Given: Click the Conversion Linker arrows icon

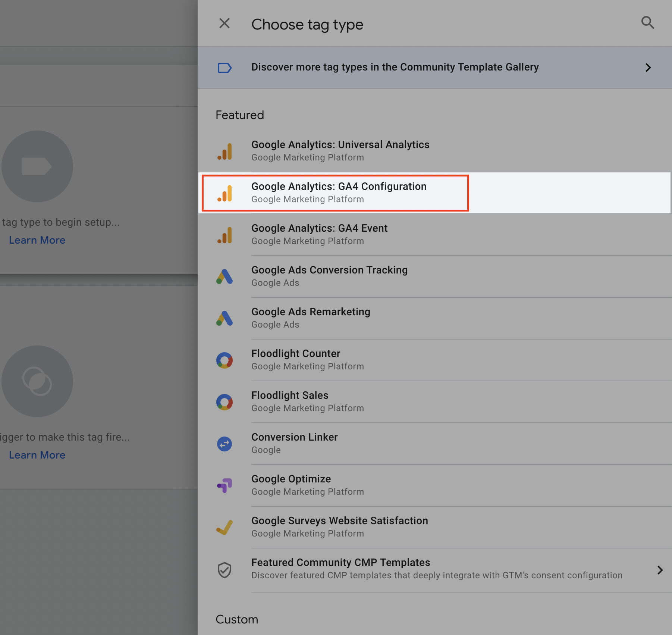Looking at the screenshot, I should 225,444.
